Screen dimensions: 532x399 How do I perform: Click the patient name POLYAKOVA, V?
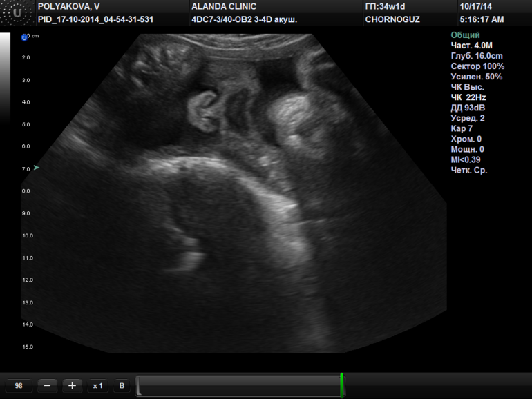68,6
